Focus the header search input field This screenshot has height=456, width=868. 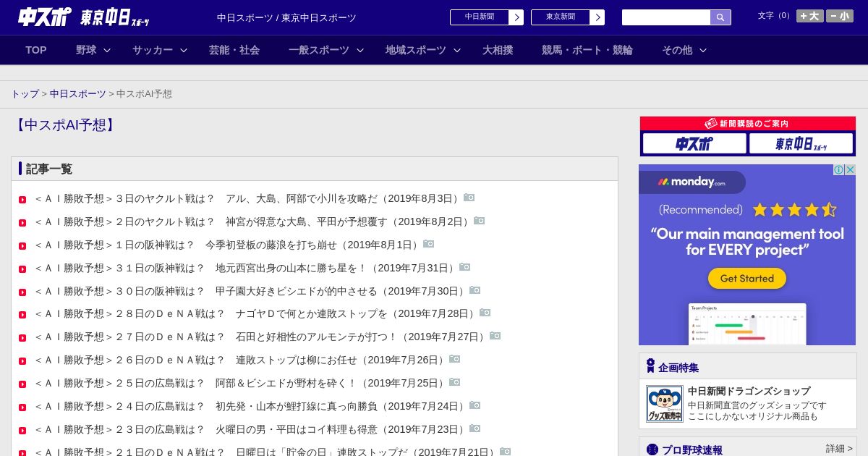point(666,17)
